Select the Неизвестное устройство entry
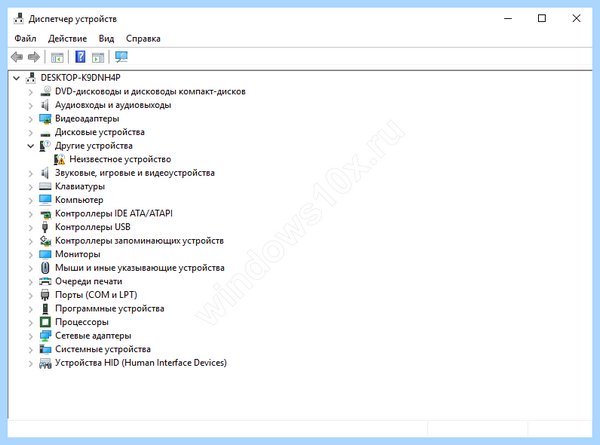This screenshot has height=445, width=600. pos(120,159)
